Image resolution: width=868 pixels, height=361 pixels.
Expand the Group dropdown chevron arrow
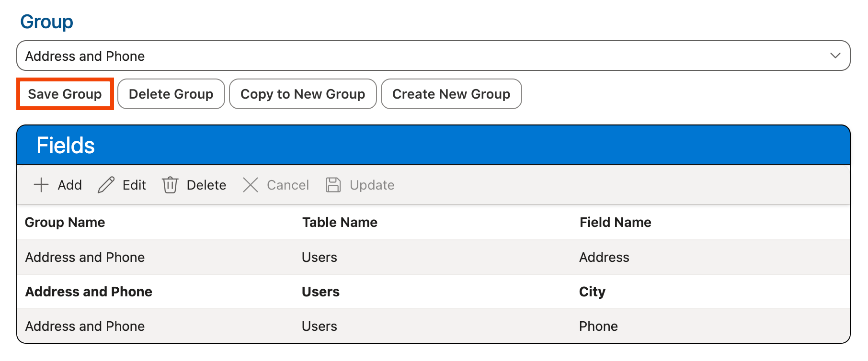pyautogui.click(x=835, y=56)
